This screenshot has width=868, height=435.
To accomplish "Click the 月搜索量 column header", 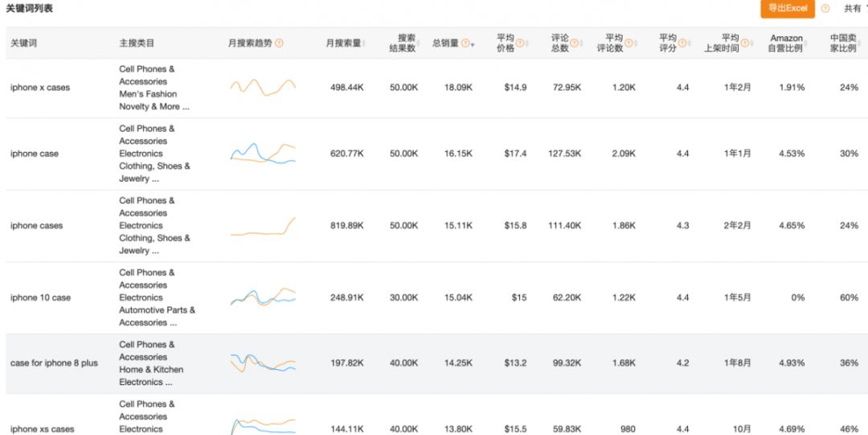I will (343, 43).
